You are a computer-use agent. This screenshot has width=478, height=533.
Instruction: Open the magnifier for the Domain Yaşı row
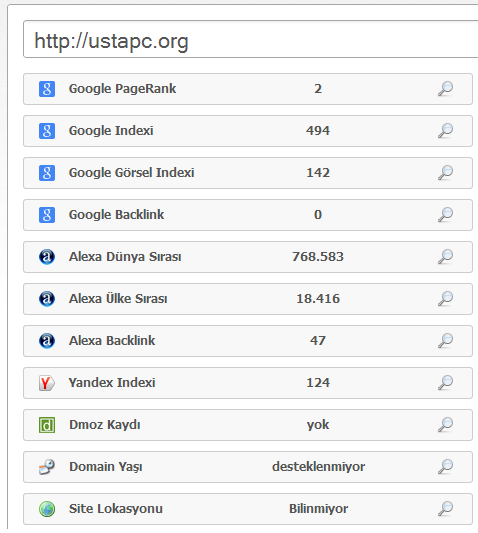[x=445, y=467]
